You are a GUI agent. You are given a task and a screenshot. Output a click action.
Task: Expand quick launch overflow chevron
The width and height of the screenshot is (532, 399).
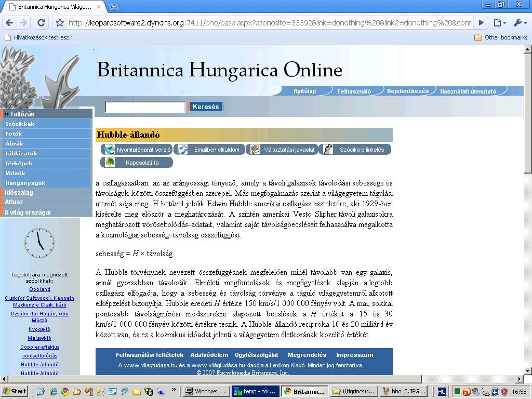[x=174, y=390]
